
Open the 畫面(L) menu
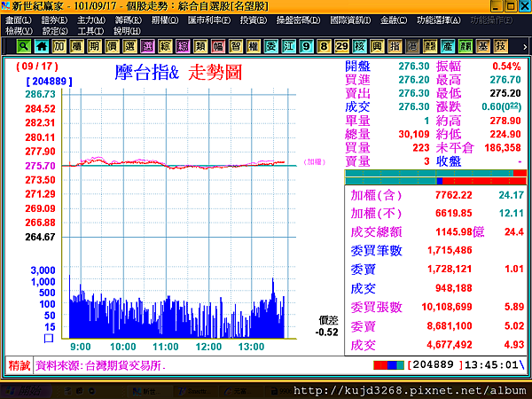coord(19,20)
